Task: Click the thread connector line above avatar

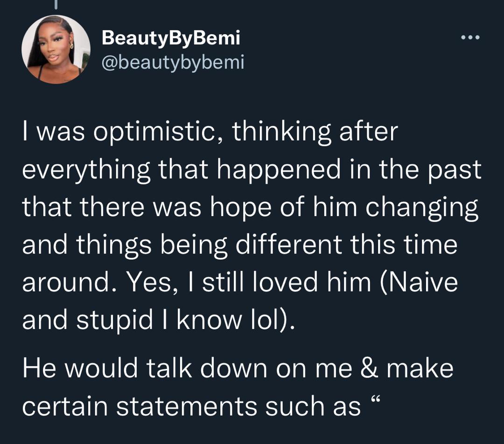Action: coord(56,4)
